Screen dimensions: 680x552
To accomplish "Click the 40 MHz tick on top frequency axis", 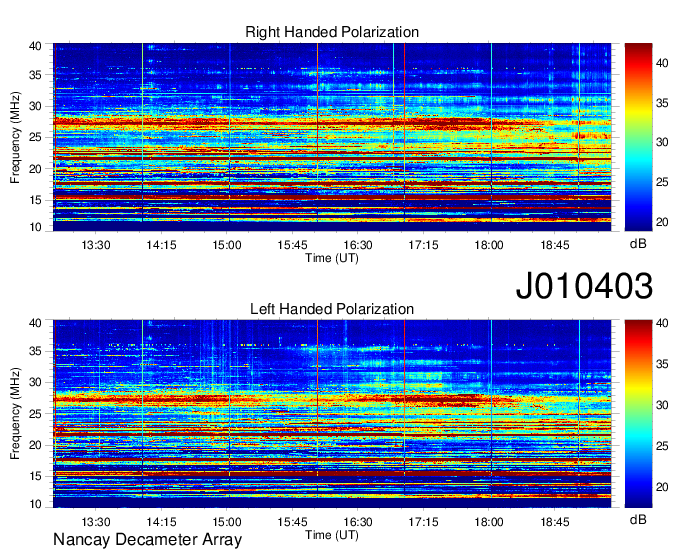I will click(x=36, y=46).
